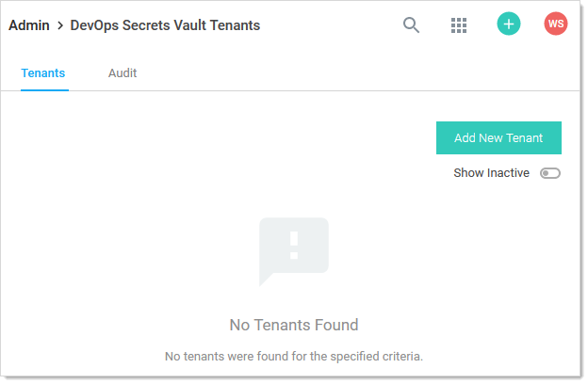The image size is (588, 384).
Task: Click the No Tenants Found heading
Action: pyautogui.click(x=294, y=325)
